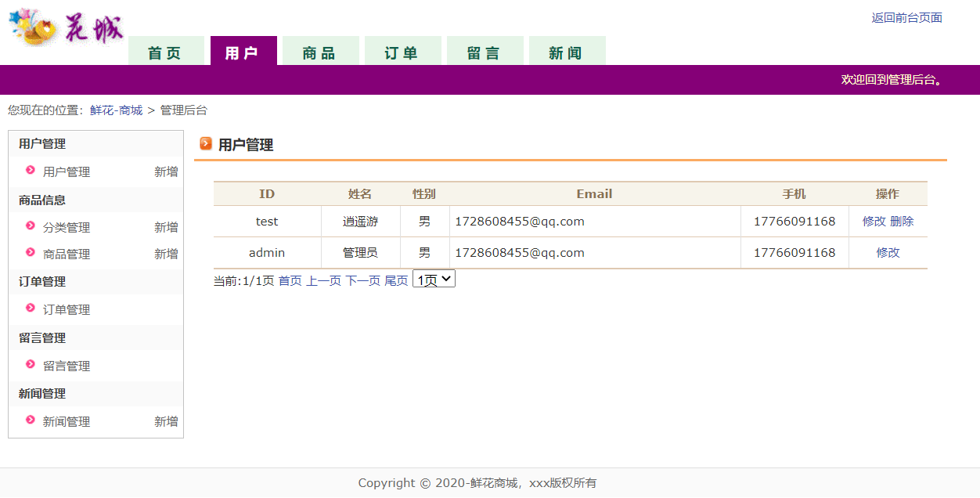Click the arrow icon beside 商品管理

pos(30,254)
